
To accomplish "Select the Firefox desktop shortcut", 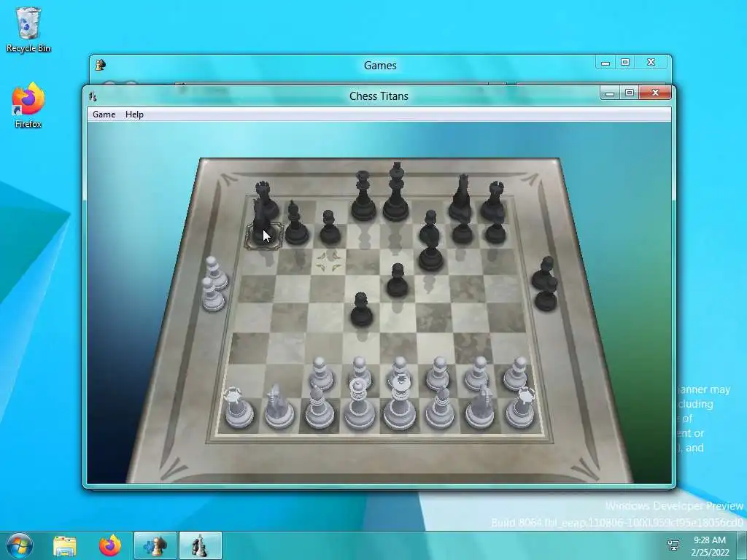I will (x=28, y=105).
